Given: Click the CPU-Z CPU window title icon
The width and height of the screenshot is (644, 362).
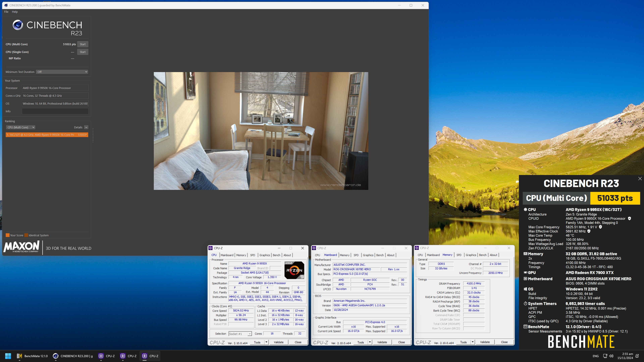Looking at the screenshot, I should [211, 248].
